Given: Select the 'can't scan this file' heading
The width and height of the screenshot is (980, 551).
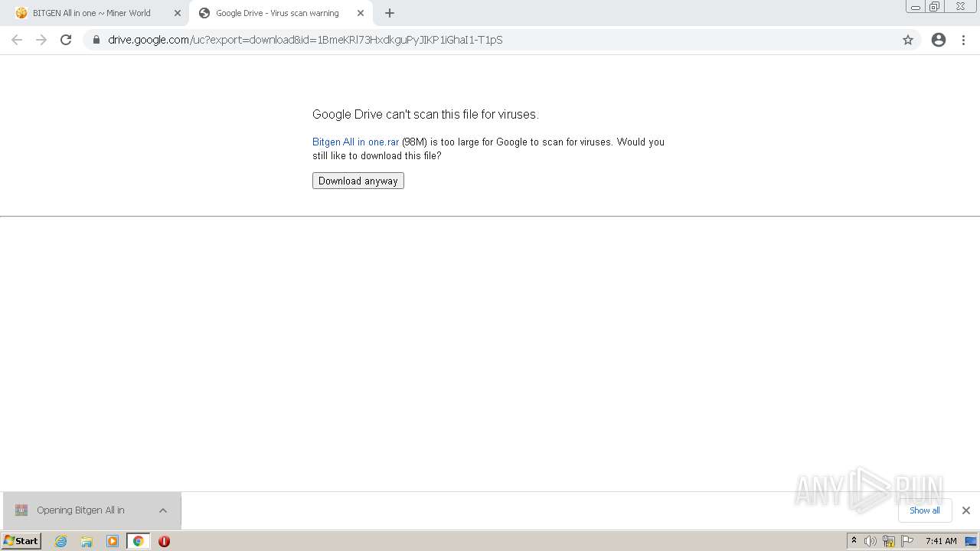Looking at the screenshot, I should click(x=426, y=114).
